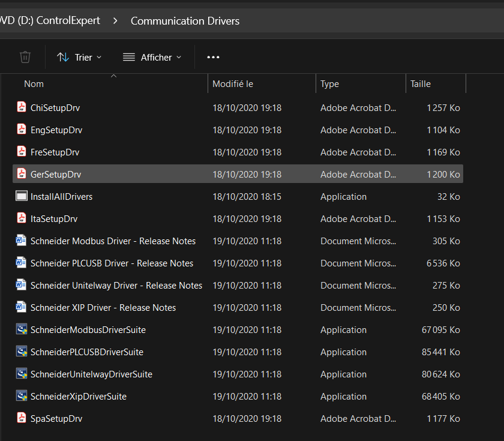Select the SchneiderPLCUSBDriverSuite file name
Image resolution: width=504 pixels, height=441 pixels.
[x=87, y=352]
